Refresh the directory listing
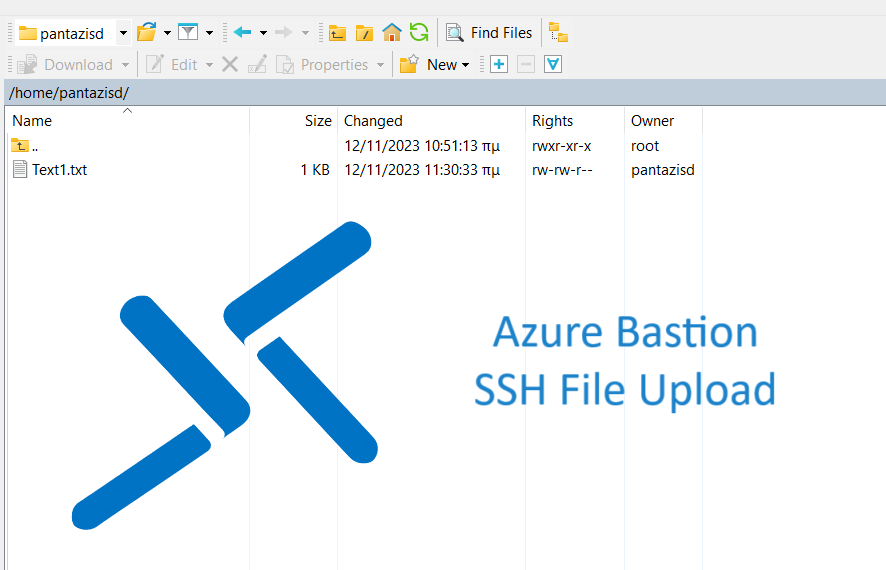886x570 pixels. pyautogui.click(x=419, y=33)
